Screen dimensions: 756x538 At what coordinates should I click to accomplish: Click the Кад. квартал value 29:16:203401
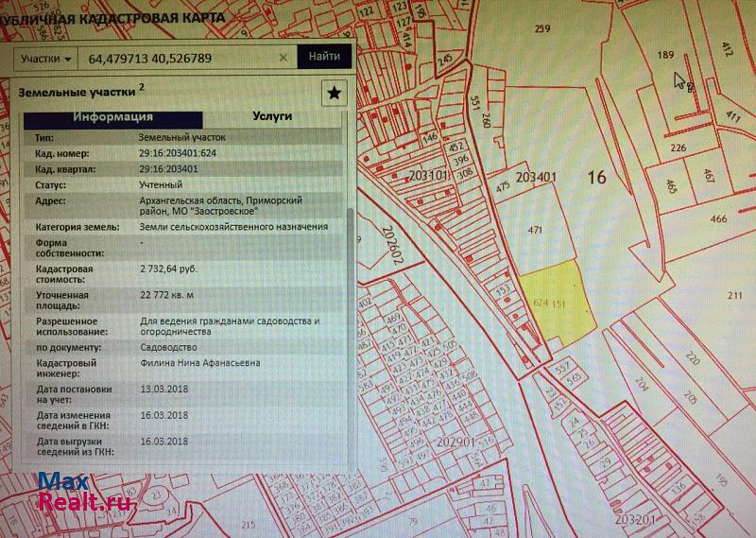coord(168,169)
